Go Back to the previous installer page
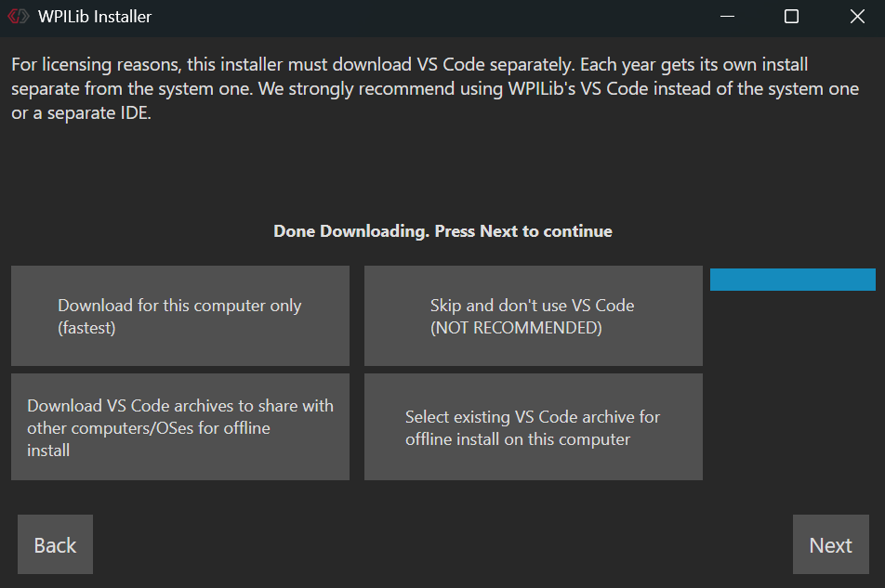This screenshot has width=885, height=588. (x=55, y=544)
